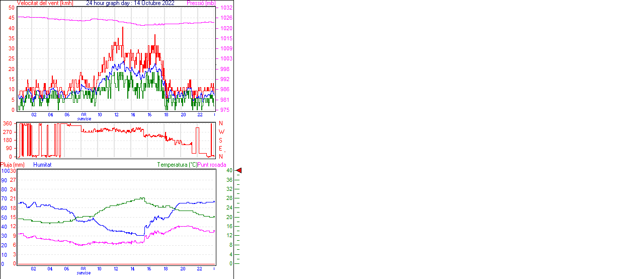Click the 'Punt rosada' legend label
The image size is (644, 279).
pyautogui.click(x=212, y=165)
